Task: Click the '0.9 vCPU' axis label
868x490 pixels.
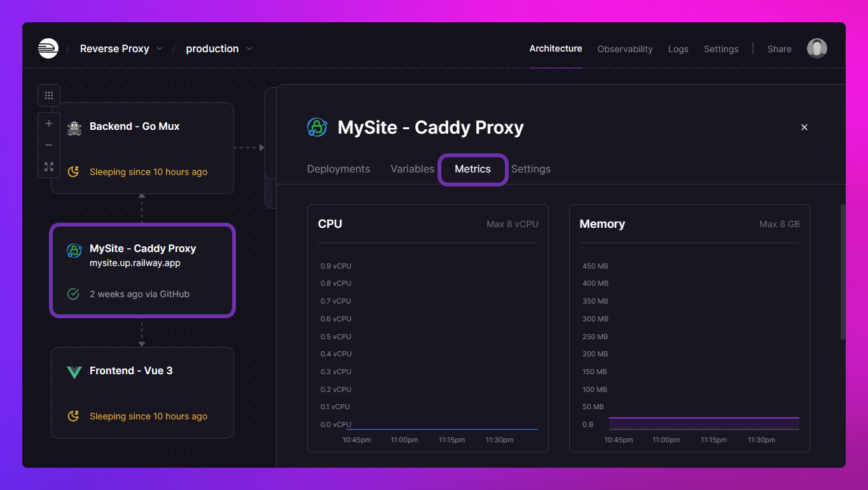Action: click(336, 266)
